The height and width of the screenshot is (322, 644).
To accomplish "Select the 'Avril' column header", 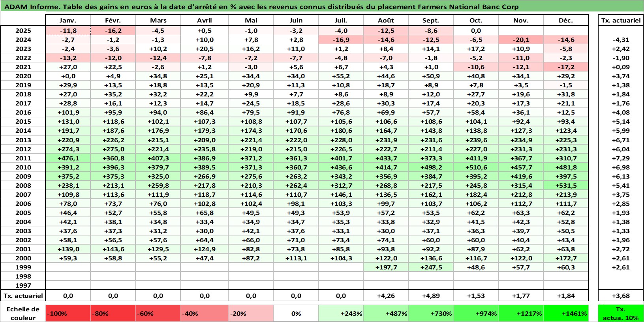I will pos(205,21).
